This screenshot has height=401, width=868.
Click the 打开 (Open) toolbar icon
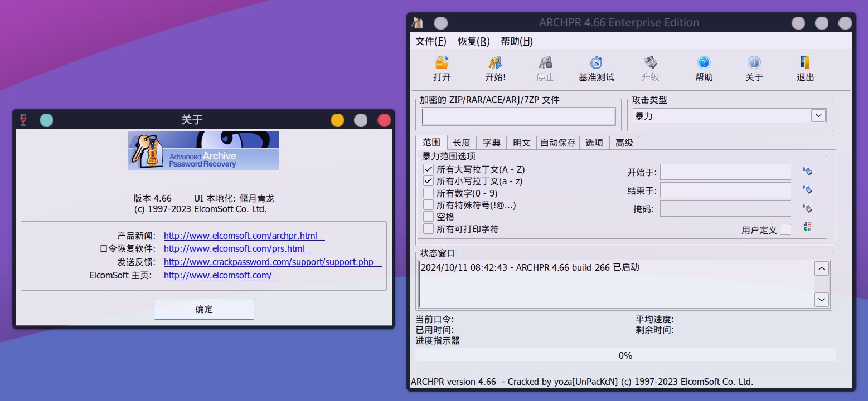pyautogui.click(x=442, y=62)
